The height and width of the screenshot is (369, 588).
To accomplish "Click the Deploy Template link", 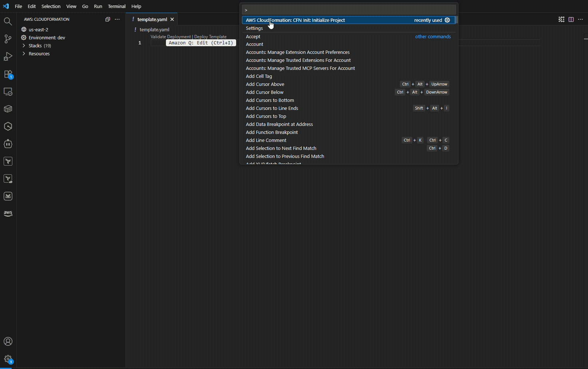I will point(210,36).
